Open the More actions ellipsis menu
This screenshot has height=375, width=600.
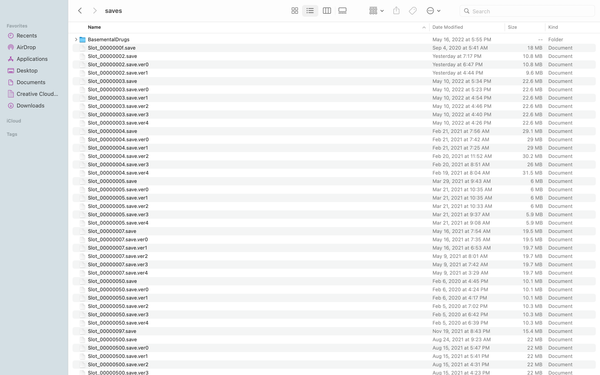[433, 11]
